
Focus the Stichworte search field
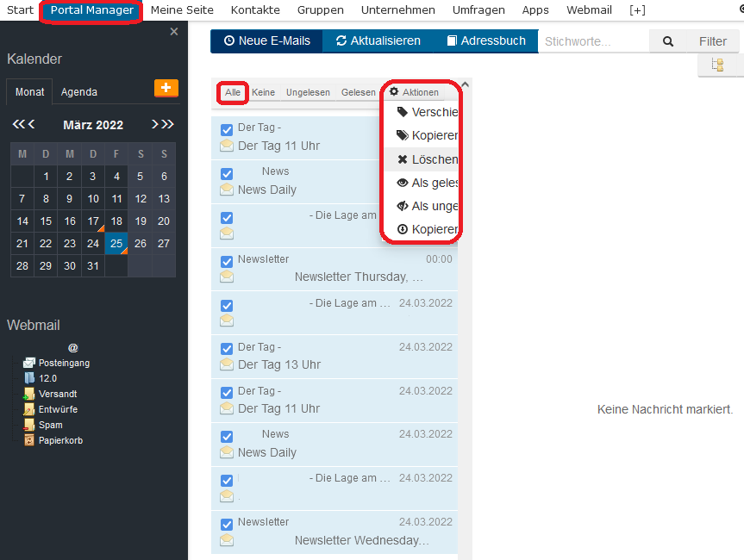click(594, 41)
